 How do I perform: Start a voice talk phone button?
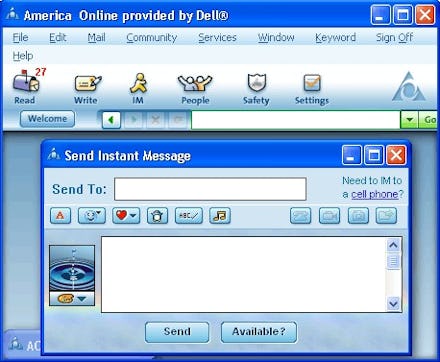[x=301, y=215]
